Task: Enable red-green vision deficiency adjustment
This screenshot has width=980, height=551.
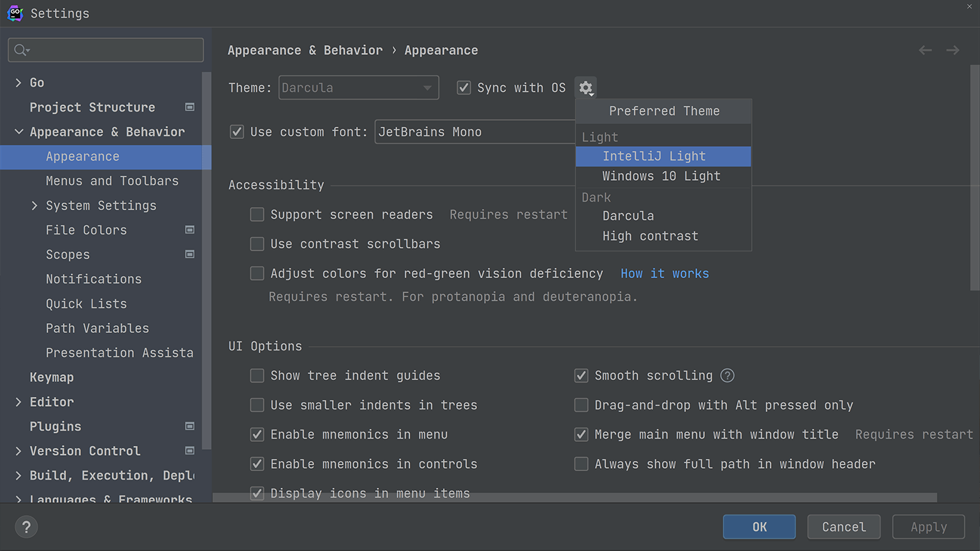Action: [x=257, y=274]
